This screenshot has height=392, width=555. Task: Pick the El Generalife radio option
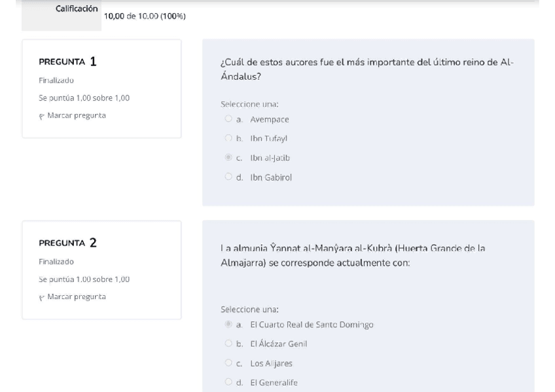228,381
